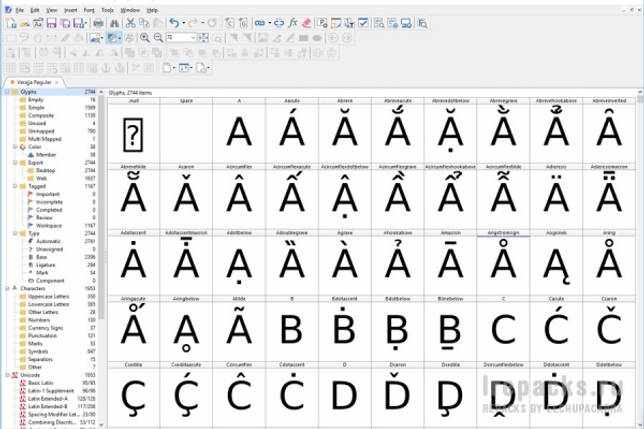
Task: Select the Unmapped glyphs category
Action: pos(41,131)
